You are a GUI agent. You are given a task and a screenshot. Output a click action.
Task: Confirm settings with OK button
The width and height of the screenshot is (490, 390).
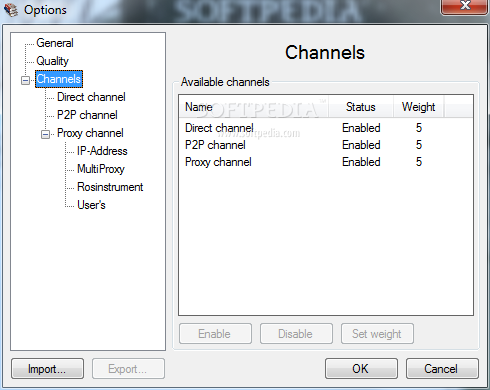tap(361, 369)
